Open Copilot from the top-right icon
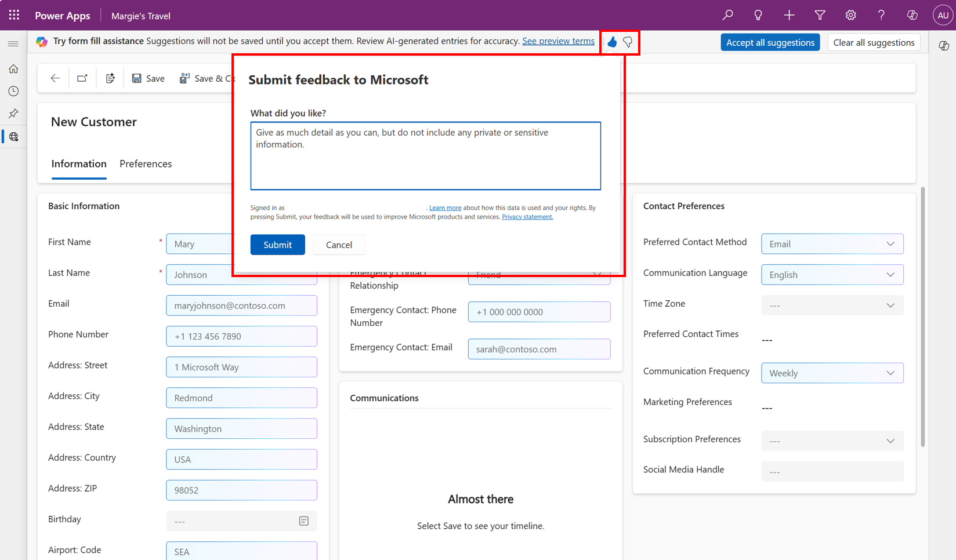956x560 pixels. [911, 15]
